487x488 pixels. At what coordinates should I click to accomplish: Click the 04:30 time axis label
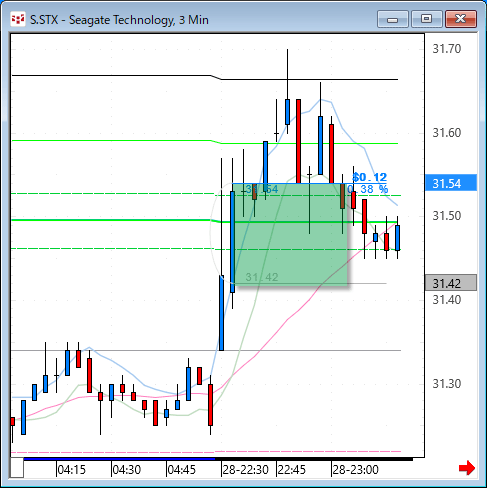point(127,470)
